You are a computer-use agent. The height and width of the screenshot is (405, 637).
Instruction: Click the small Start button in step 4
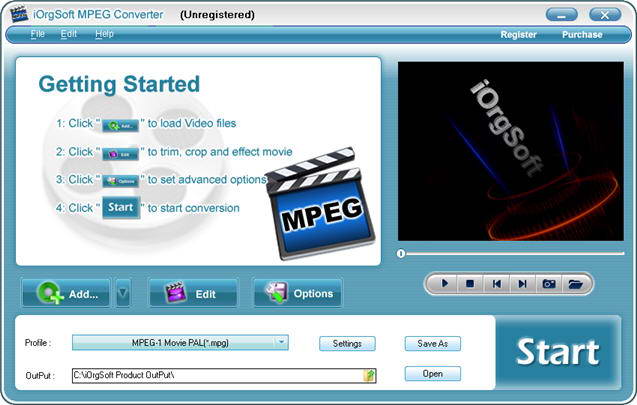121,208
